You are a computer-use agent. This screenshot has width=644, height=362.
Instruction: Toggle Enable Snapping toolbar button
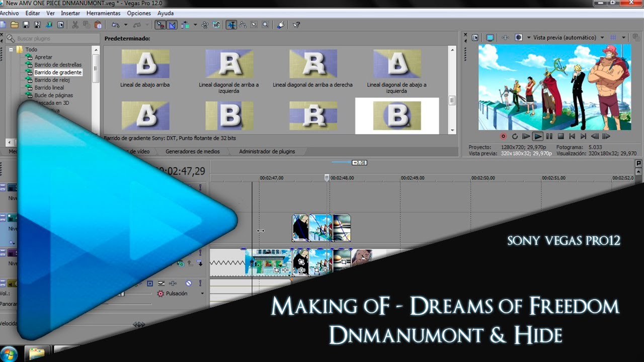pyautogui.click(x=160, y=24)
